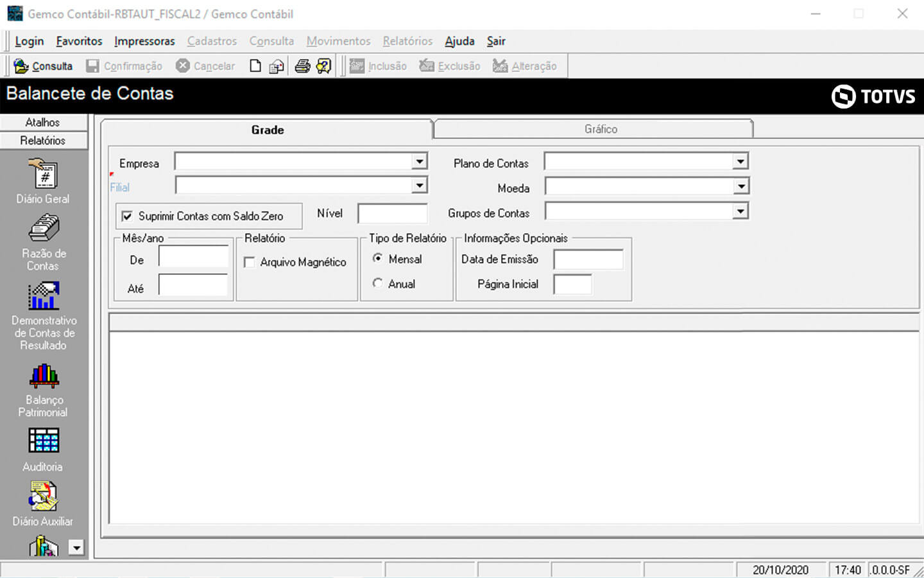Expand the Grupos de Contas dropdown
The height and width of the screenshot is (578, 924).
pos(740,211)
